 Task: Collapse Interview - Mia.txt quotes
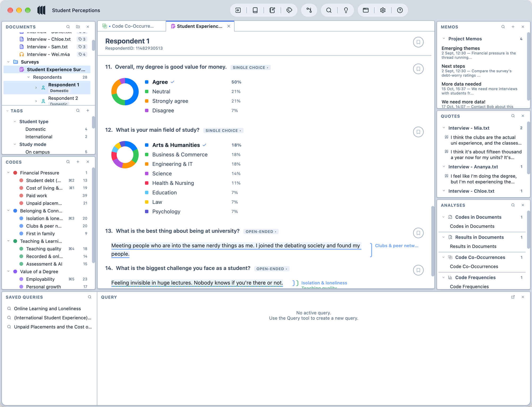(444, 128)
